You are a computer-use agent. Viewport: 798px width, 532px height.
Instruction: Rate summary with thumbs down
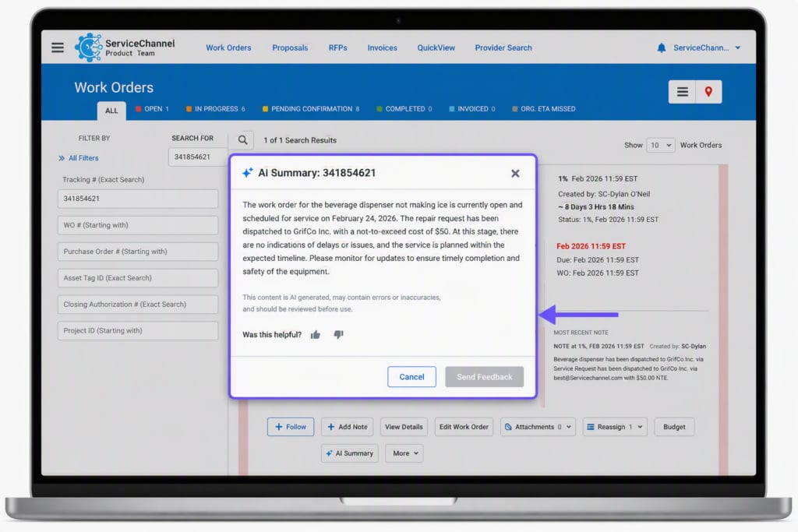click(338, 335)
